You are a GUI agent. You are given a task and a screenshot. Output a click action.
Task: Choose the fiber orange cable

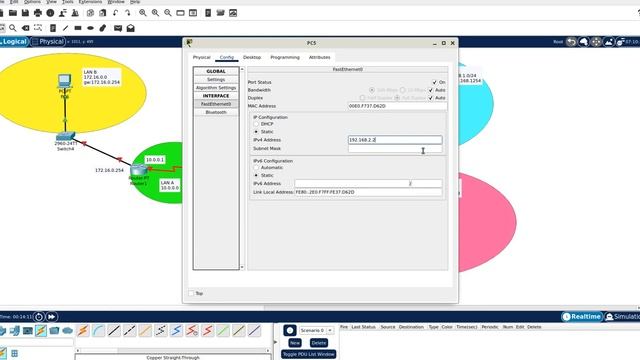(145, 330)
